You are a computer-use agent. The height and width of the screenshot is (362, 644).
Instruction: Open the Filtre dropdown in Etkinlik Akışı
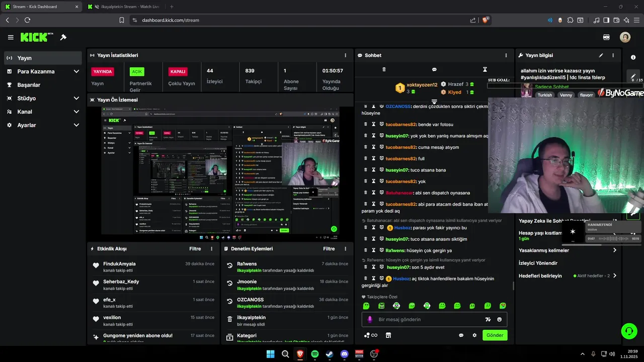pos(195,249)
